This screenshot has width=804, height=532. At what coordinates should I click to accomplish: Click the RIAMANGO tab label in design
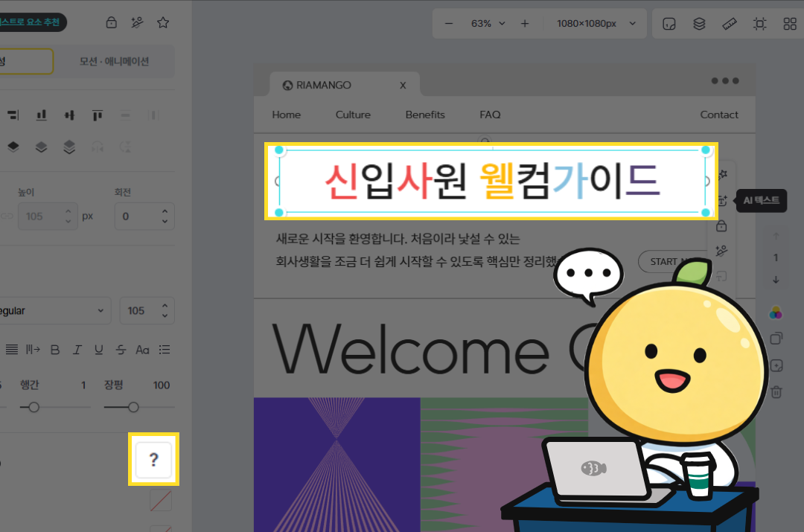coord(324,85)
